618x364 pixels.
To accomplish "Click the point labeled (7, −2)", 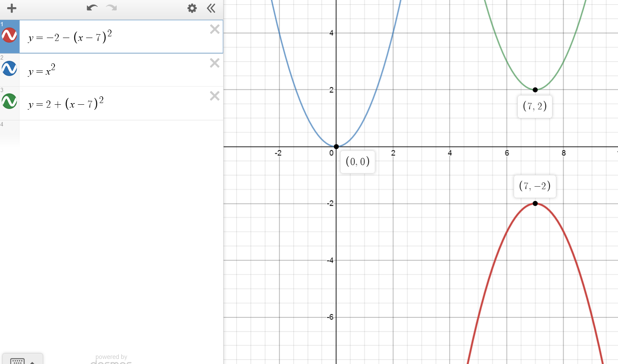I will (x=535, y=204).
